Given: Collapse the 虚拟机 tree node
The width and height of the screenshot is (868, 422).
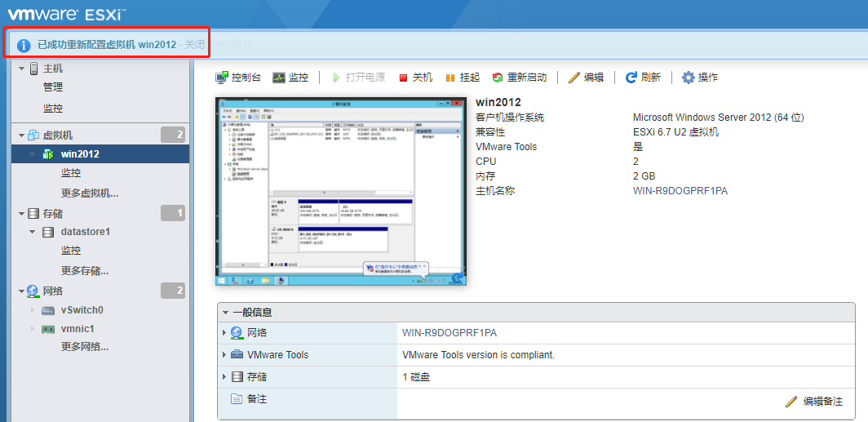Looking at the screenshot, I should click(21, 135).
